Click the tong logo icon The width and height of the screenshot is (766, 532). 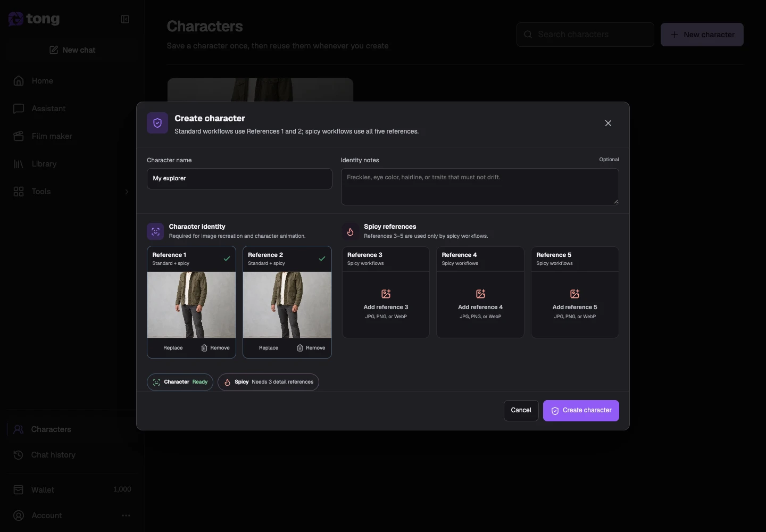click(16, 19)
